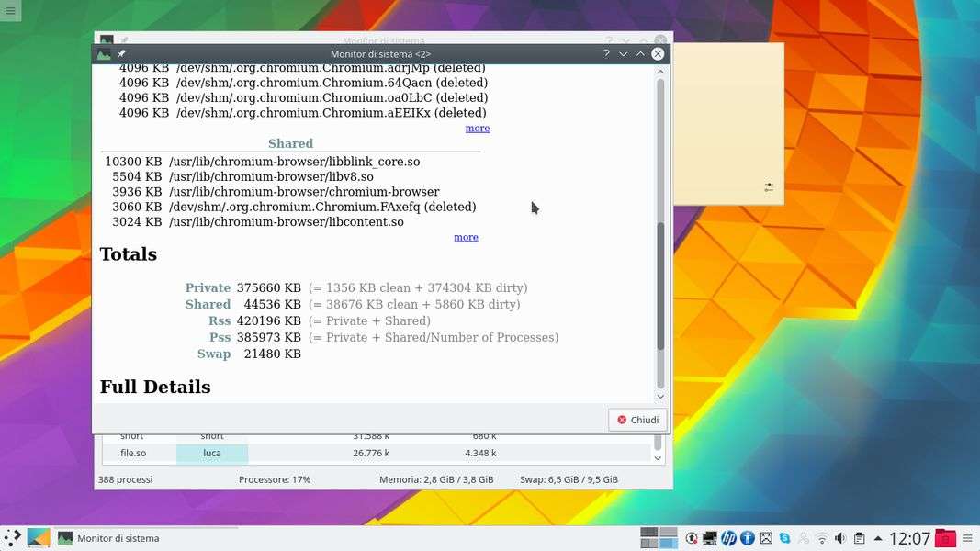980x551 pixels.
Task: Switch to Monitor di sistema taskbar entry
Action: click(108, 538)
